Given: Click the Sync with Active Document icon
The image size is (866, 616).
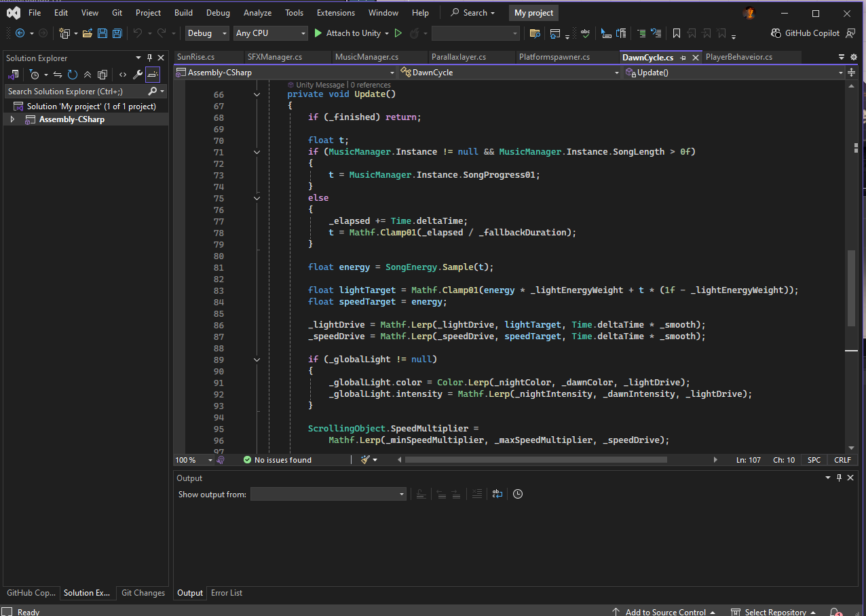Looking at the screenshot, I should (x=58, y=75).
